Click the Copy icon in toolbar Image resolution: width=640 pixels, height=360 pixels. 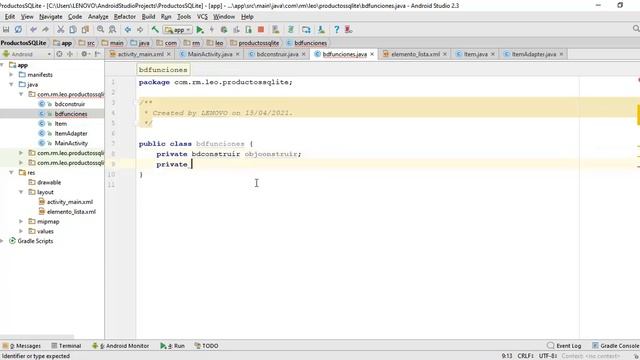73,29
